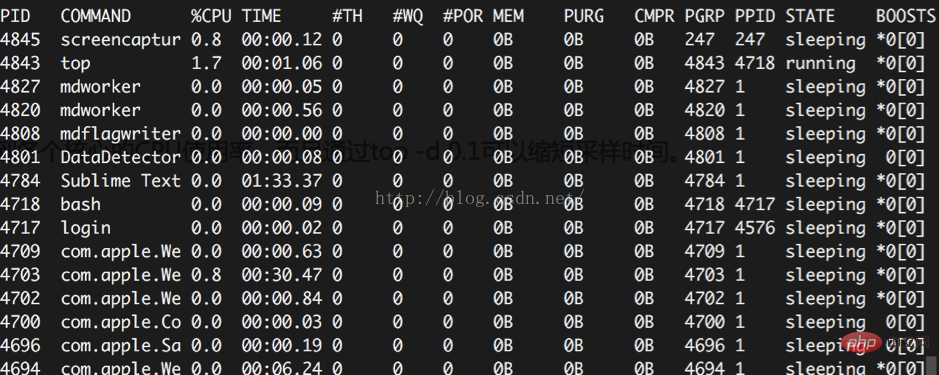Click the %CPU column header
Screen dimensions: 940x375
point(211,16)
